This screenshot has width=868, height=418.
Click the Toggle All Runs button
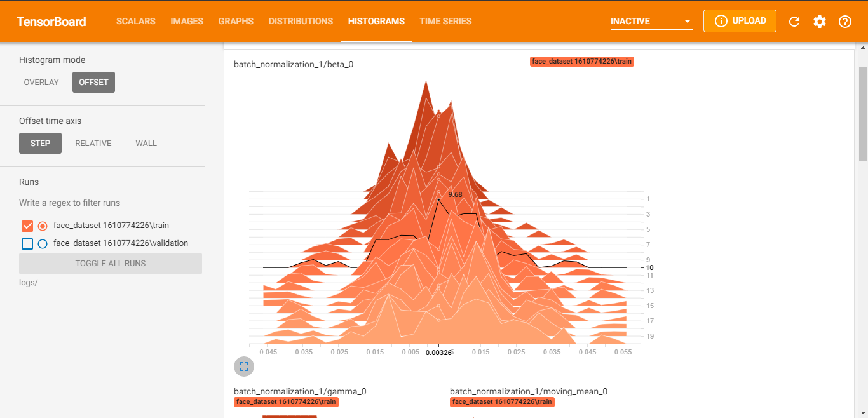click(x=111, y=264)
